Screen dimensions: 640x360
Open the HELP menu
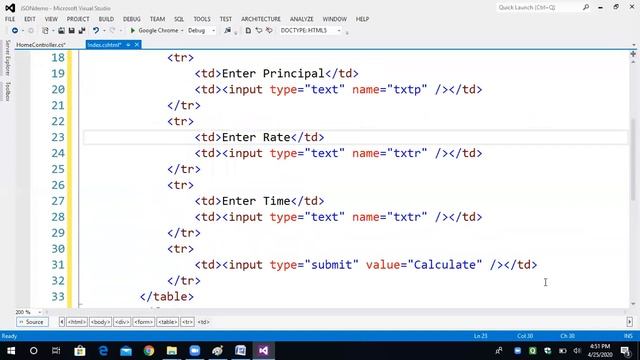click(x=362, y=19)
